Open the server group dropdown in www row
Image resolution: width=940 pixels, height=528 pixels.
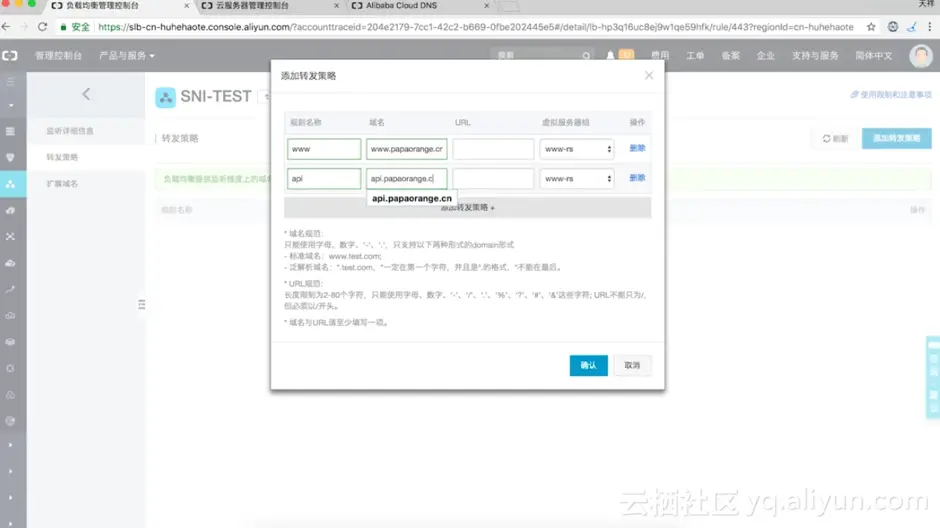tap(577, 149)
